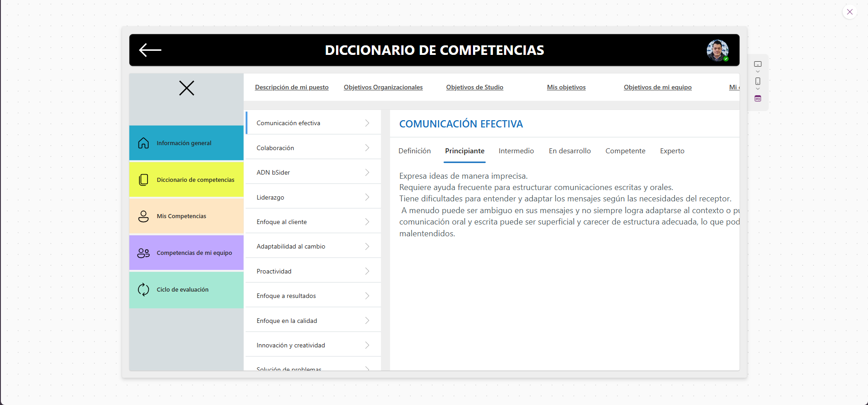Select Colaboración in competency list
The width and height of the screenshot is (868, 405).
coord(313,148)
